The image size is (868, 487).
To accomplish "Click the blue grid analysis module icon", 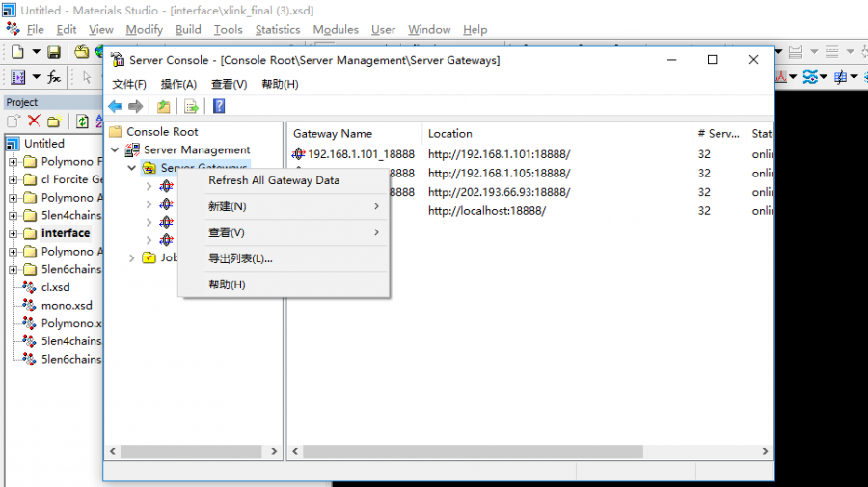I will [x=840, y=77].
